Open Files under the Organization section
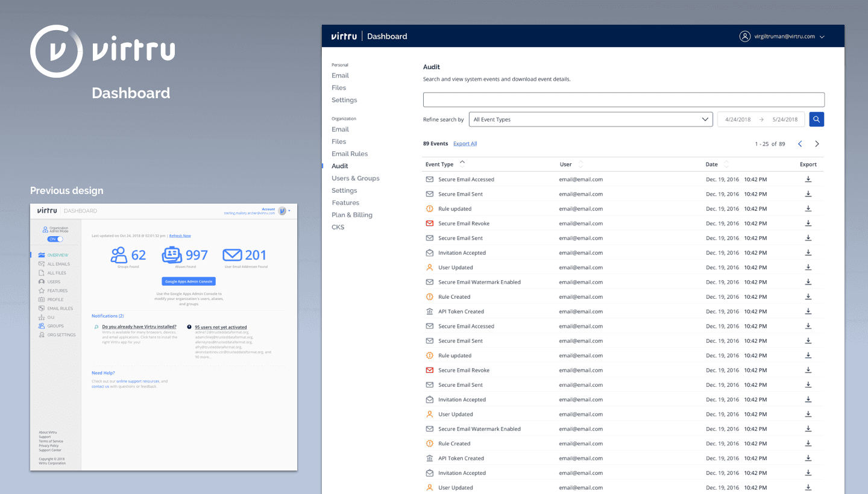 339,142
